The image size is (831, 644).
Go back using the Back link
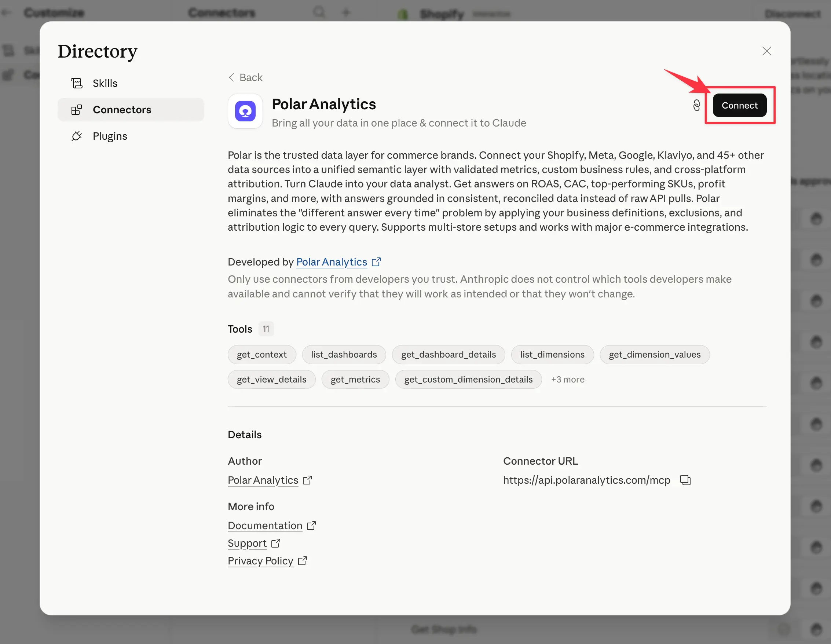[x=245, y=78]
